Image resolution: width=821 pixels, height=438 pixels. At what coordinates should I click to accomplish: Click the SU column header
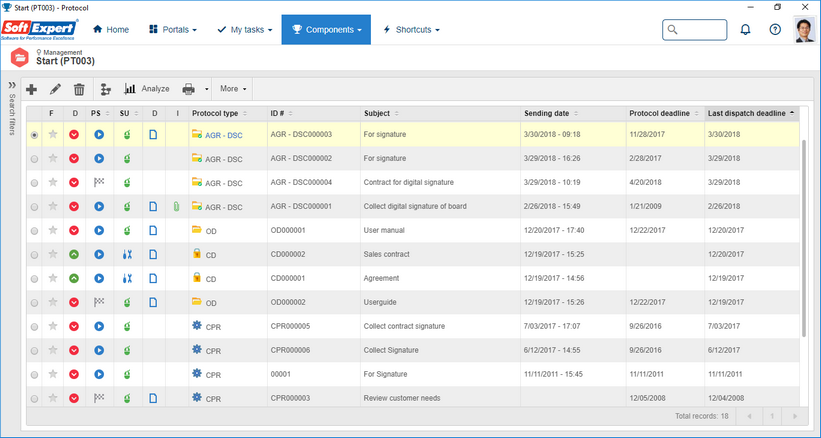(128, 113)
